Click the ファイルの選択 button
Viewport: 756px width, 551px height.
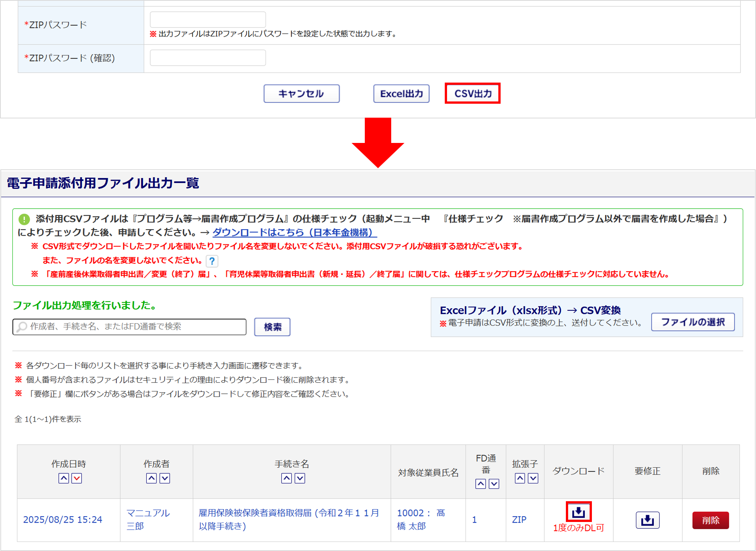click(693, 322)
